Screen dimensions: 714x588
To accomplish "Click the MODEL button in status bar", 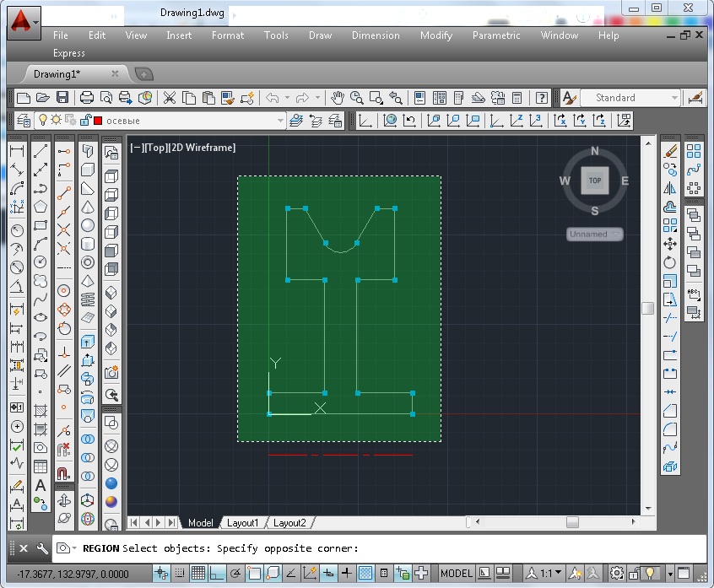I will pos(457,574).
